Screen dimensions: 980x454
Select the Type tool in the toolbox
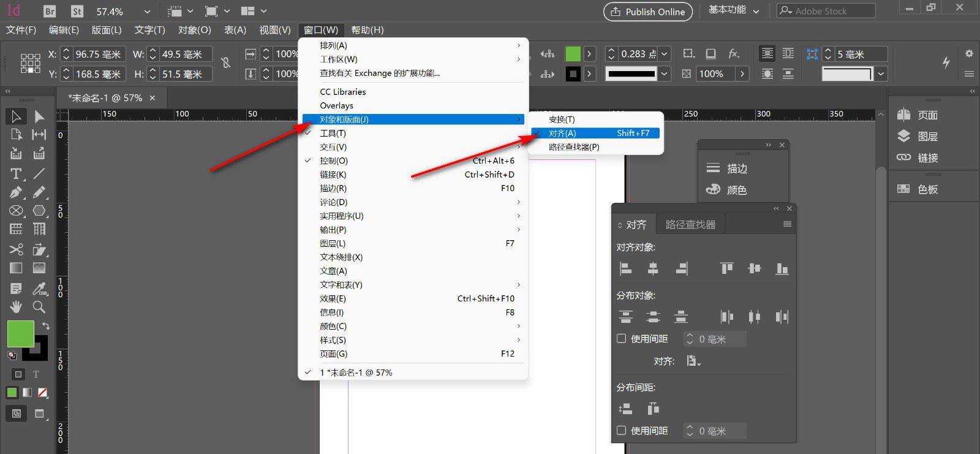pos(16,173)
